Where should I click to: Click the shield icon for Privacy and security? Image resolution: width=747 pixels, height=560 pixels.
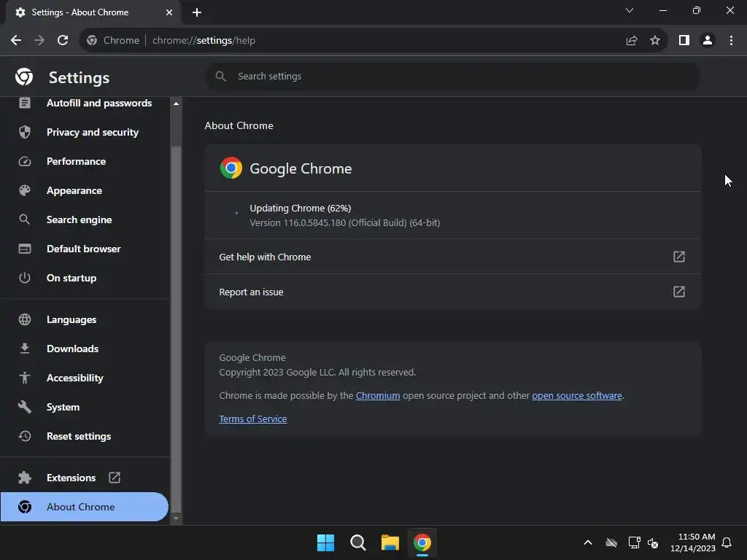tap(25, 132)
